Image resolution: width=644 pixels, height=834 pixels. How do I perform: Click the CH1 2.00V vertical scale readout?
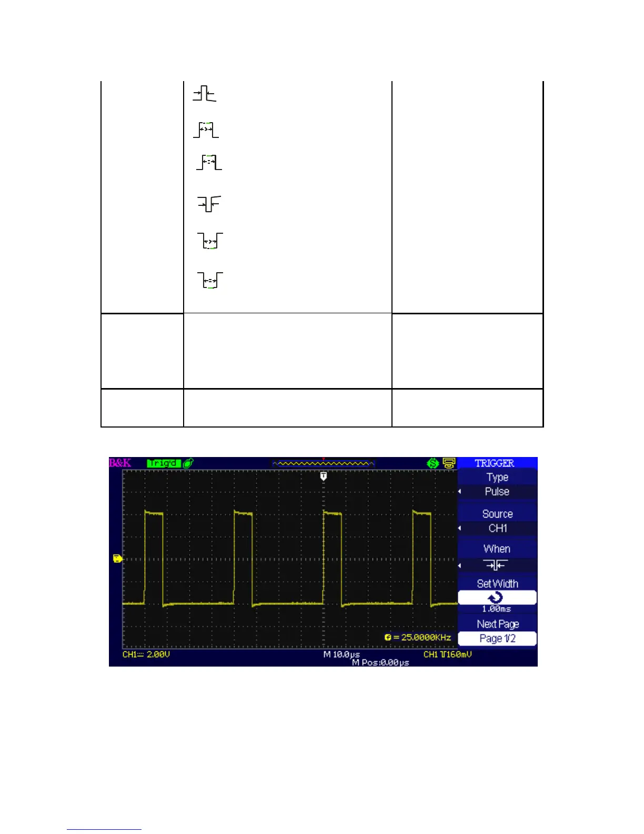tap(146, 654)
